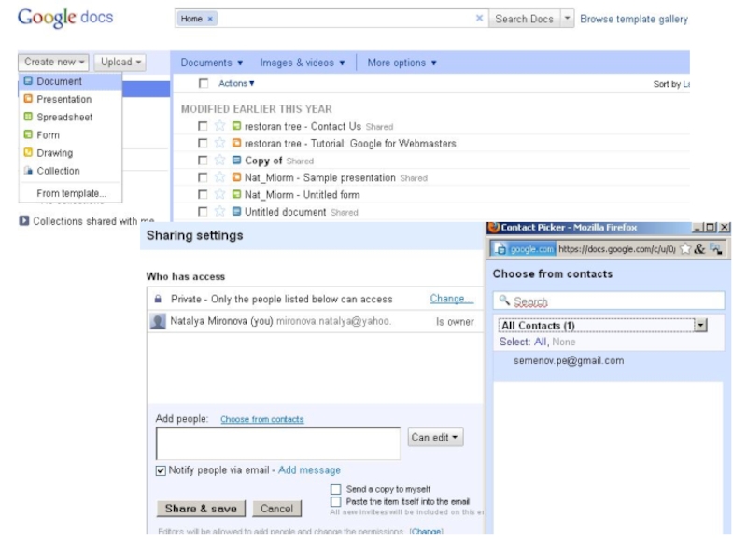This screenshot has height=560, width=747.
Task: Click the ampersand toolbar icon in Firefox
Action: (699, 248)
